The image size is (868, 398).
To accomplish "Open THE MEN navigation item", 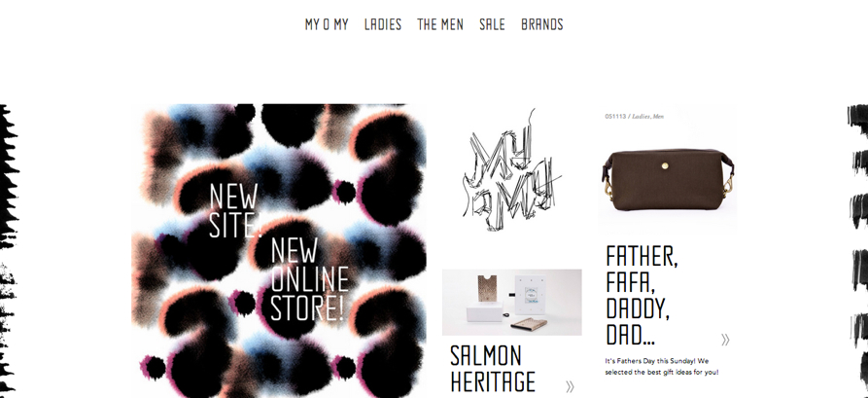I will point(440,24).
